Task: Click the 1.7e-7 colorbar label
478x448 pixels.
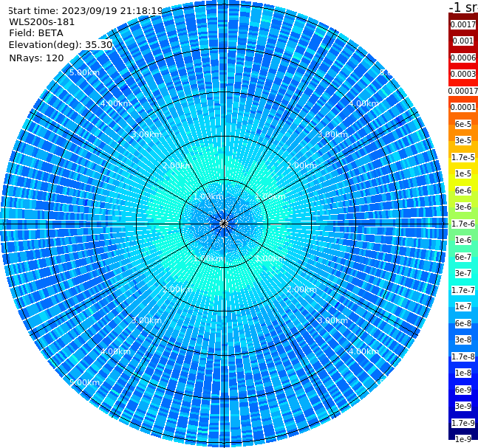Action: tap(463, 290)
